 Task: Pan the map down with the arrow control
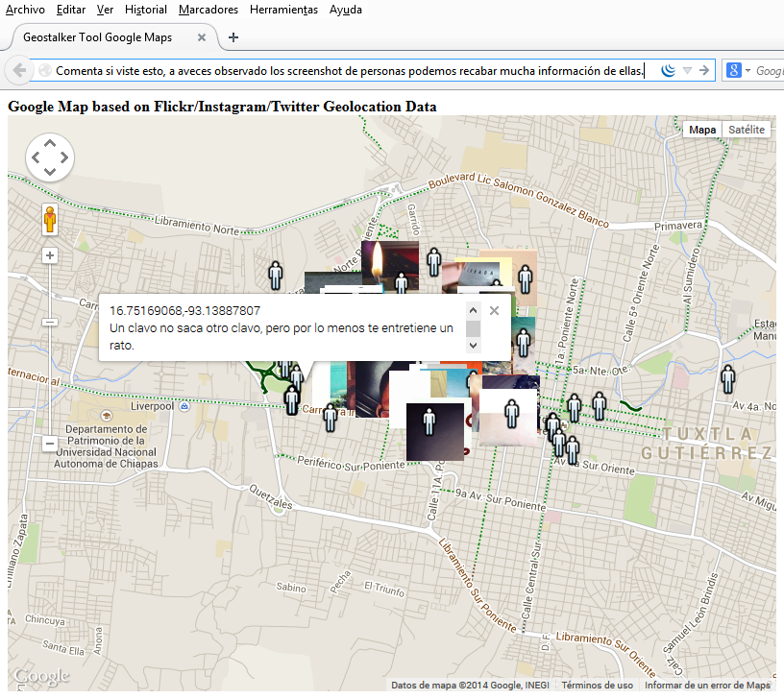[x=50, y=171]
